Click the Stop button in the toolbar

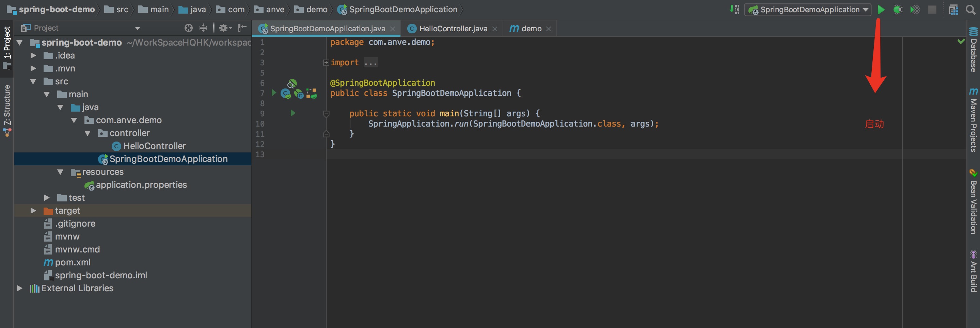point(932,10)
